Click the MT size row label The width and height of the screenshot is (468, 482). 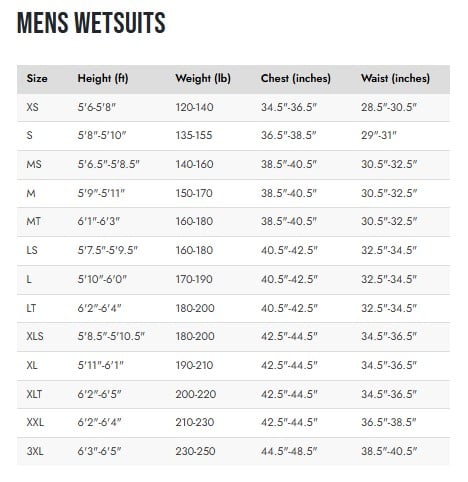[34, 221]
